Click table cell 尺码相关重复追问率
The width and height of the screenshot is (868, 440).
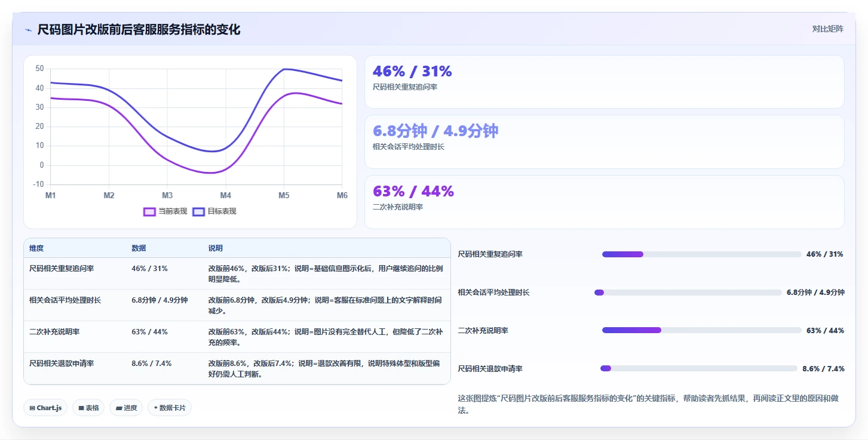pyautogui.click(x=62, y=269)
